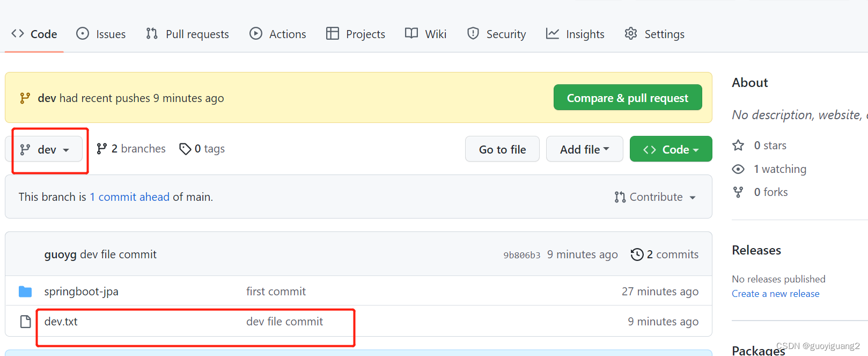Click the Settings gear icon
The height and width of the screenshot is (356, 868).
tap(631, 34)
